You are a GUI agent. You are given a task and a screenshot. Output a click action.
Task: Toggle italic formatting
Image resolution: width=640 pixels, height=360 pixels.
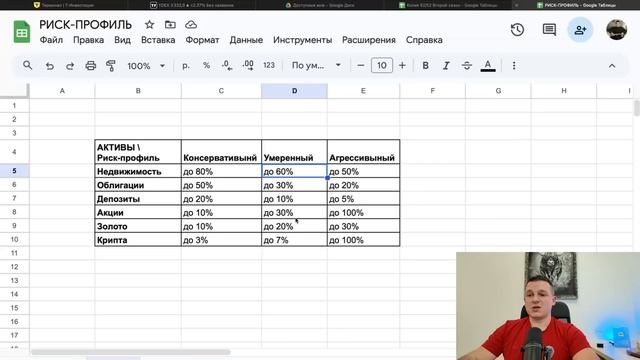[x=446, y=66]
